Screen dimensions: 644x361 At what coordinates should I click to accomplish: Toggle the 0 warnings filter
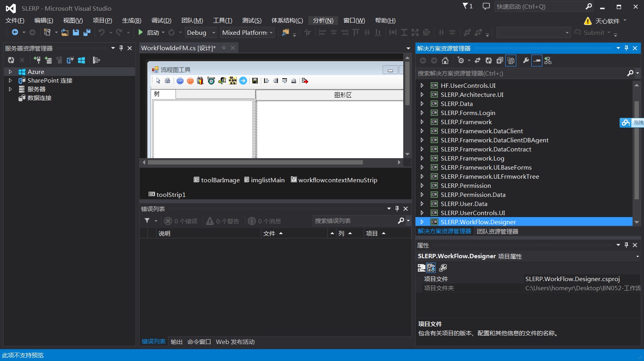(x=223, y=221)
